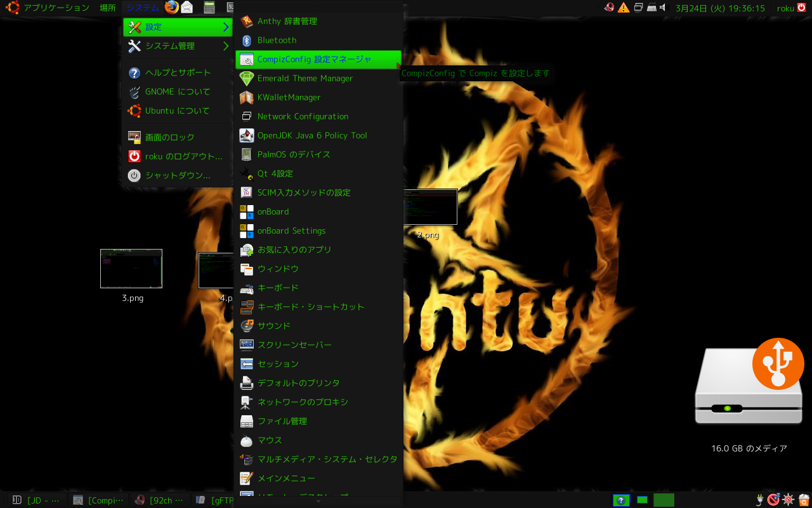Open PalmOS のデバイス
Viewport: 812px width, 508px height.
pyautogui.click(x=318, y=155)
